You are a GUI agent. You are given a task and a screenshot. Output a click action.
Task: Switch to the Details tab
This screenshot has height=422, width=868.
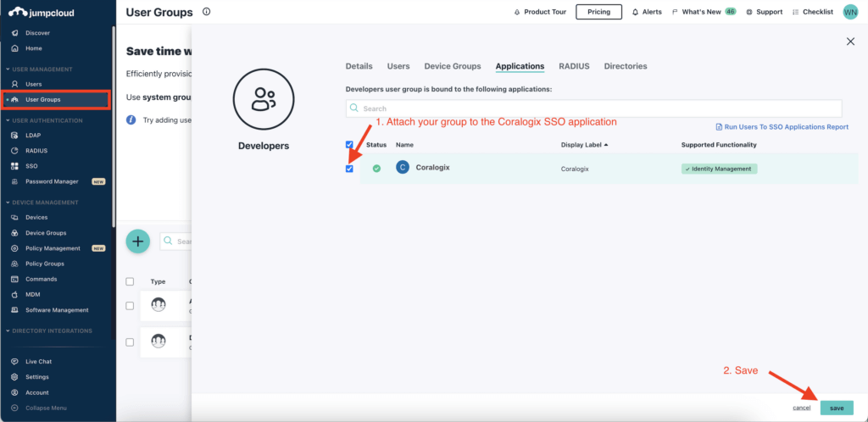(359, 66)
